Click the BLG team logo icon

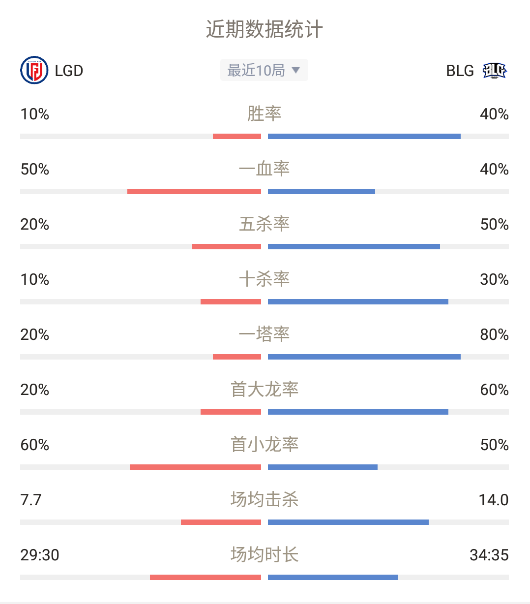[x=495, y=71]
